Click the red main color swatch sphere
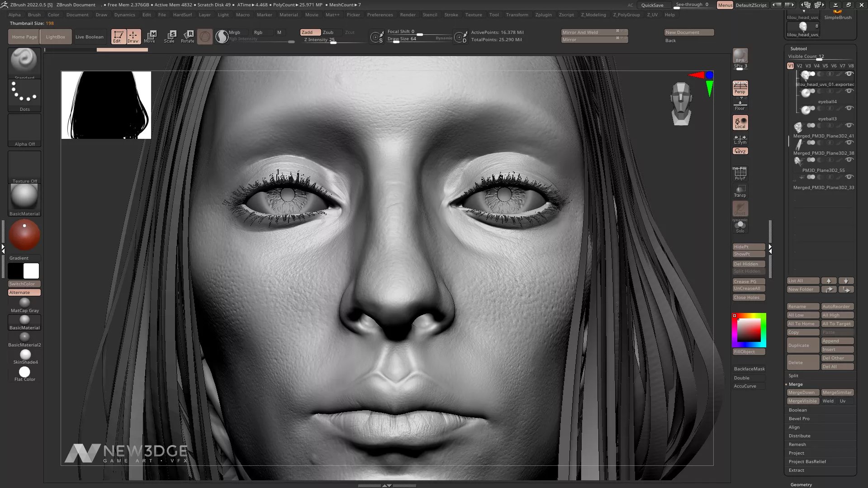The width and height of the screenshot is (868, 488). point(24,235)
